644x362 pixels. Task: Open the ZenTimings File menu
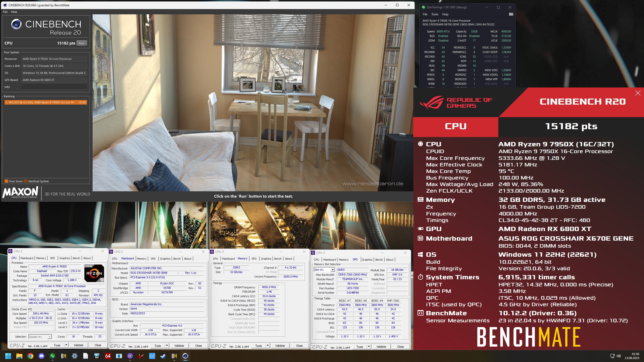425,14
